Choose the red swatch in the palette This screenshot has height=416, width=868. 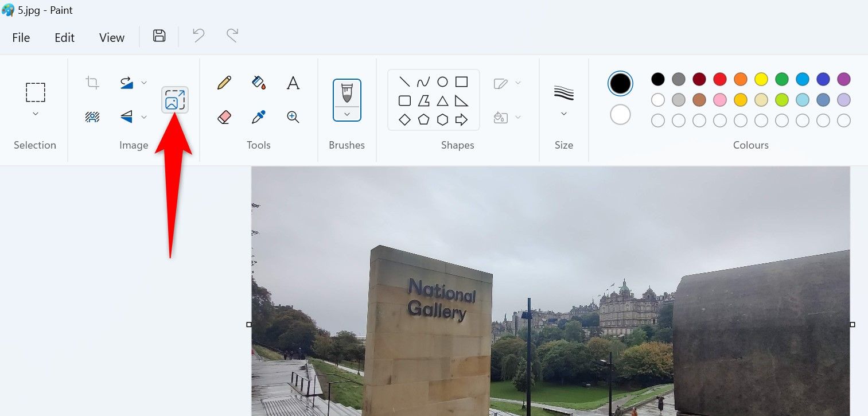[720, 79]
